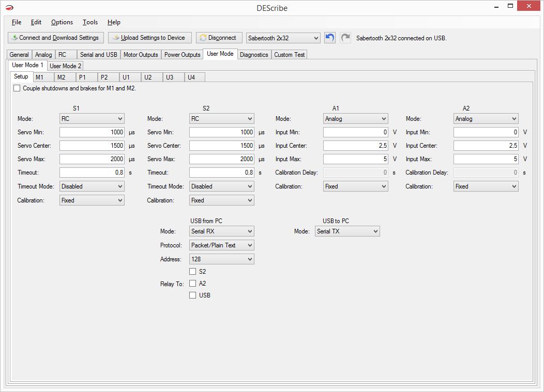544x392 pixels.
Task: Check the S2 relay checkbox
Action: click(193, 271)
